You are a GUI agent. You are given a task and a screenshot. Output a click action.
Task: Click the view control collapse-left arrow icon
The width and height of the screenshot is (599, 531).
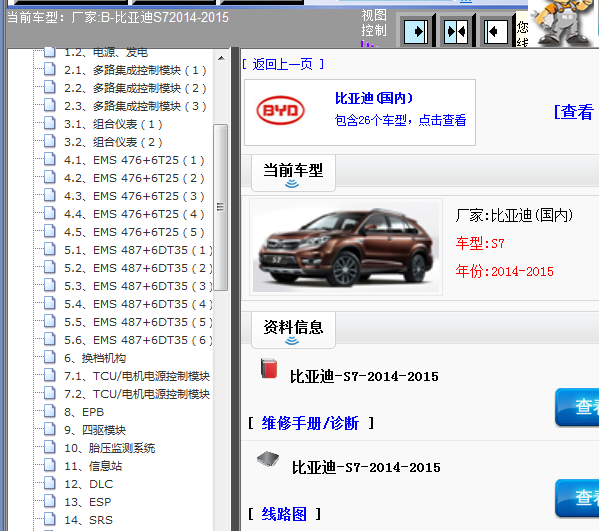tap(496, 31)
